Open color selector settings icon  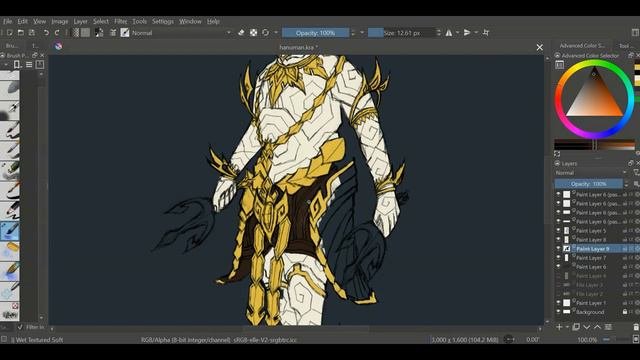(x=560, y=64)
